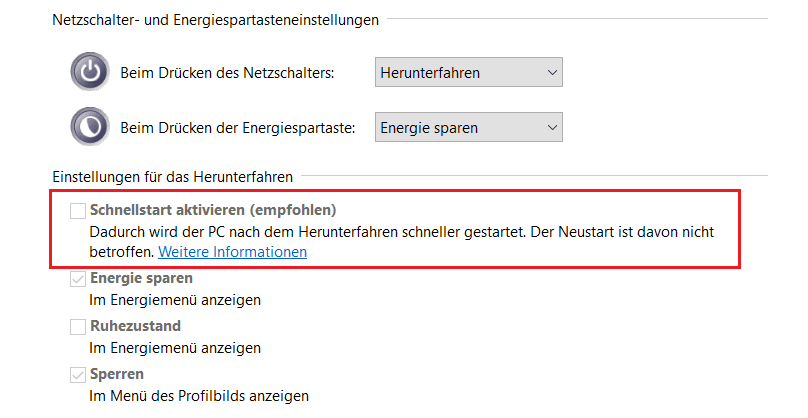Click the "Beim Drücken des Netzschalters" label
The height and width of the screenshot is (418, 808).
pyautogui.click(x=227, y=73)
